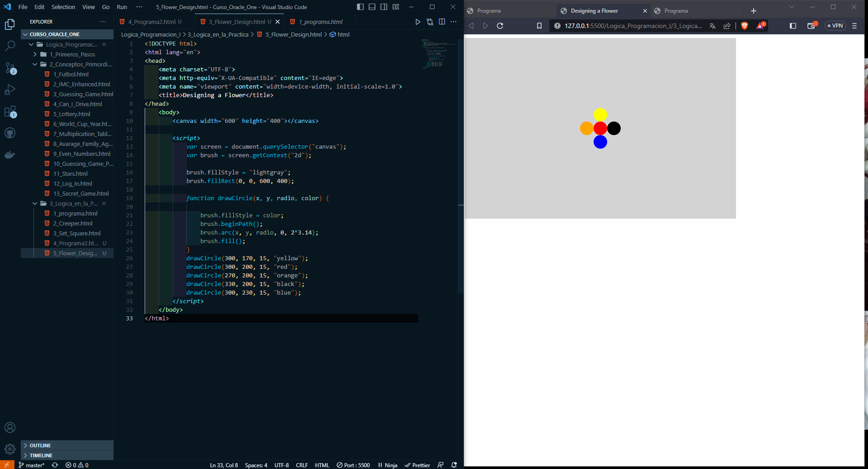Image resolution: width=868 pixels, height=469 pixels.
Task: Click the master* branch status button
Action: point(31,465)
